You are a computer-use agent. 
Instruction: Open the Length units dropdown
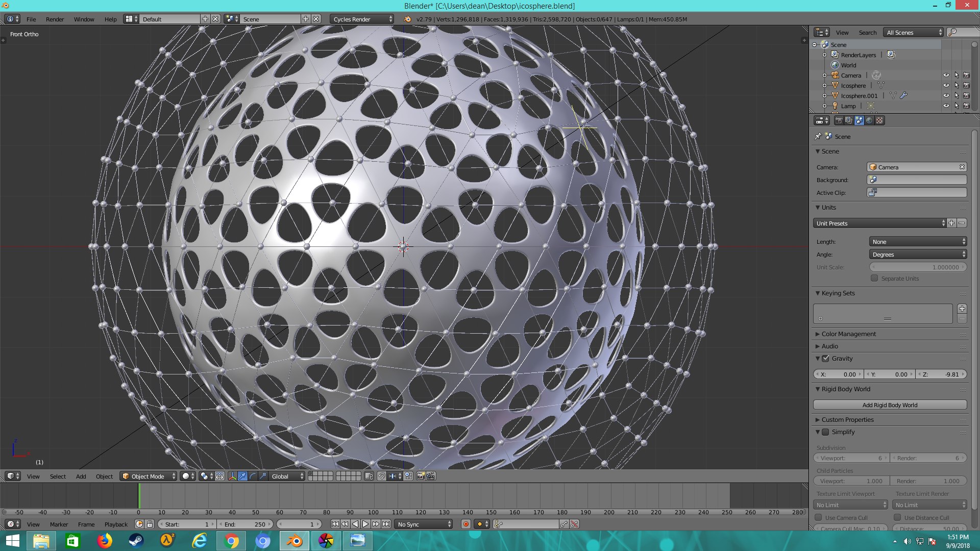click(918, 241)
